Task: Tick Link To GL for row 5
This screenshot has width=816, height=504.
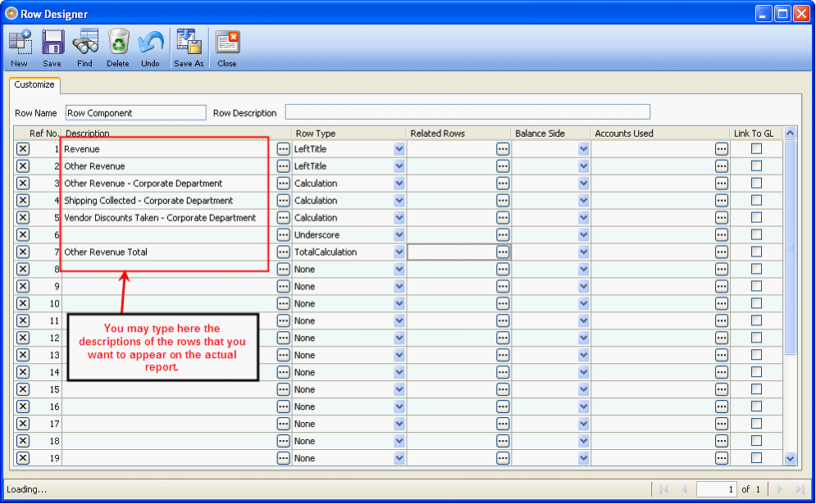Action: coord(757,217)
